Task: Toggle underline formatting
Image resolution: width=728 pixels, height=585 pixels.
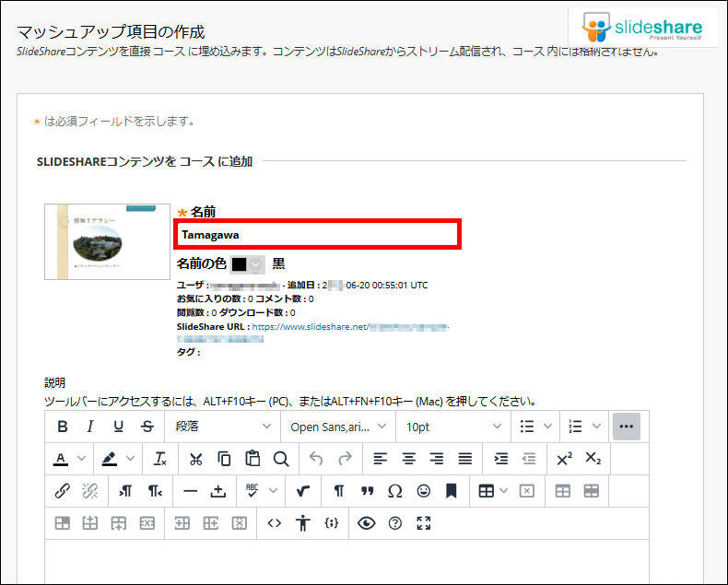Action: click(119, 427)
